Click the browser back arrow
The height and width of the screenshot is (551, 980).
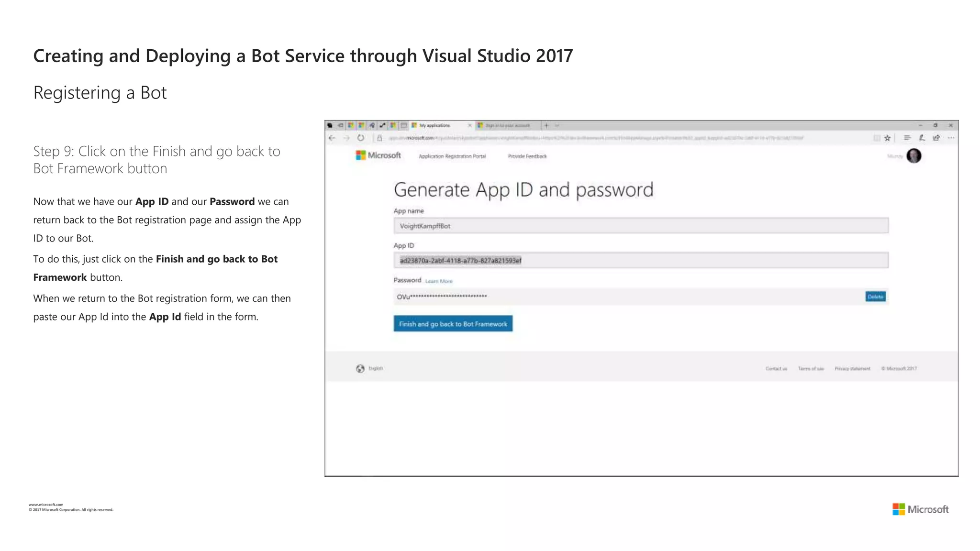click(x=332, y=138)
